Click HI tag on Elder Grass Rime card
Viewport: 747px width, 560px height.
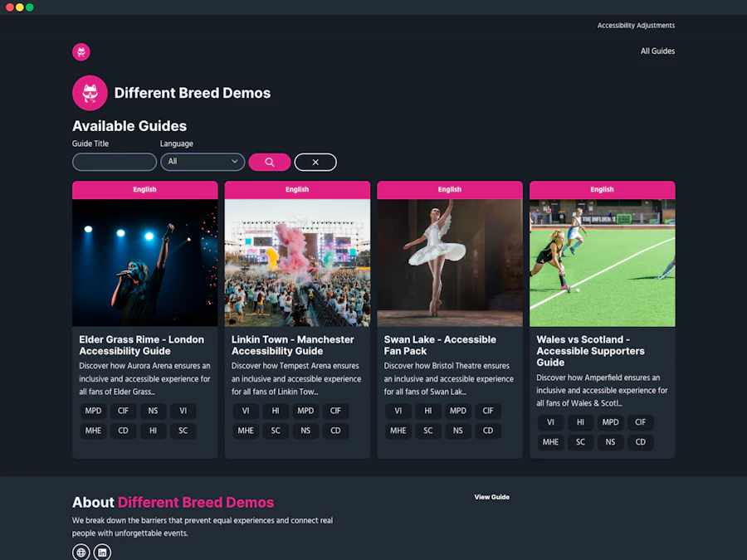[153, 431]
